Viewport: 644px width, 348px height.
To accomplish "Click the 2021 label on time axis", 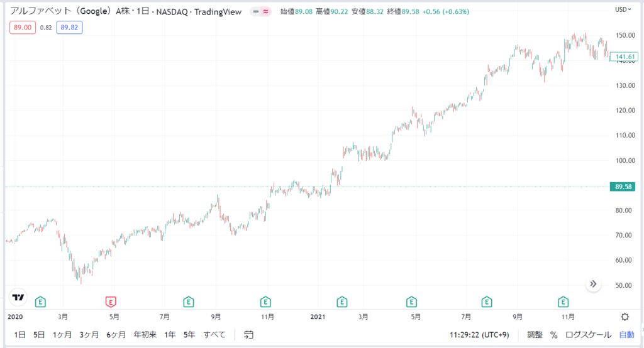I will [x=318, y=317].
